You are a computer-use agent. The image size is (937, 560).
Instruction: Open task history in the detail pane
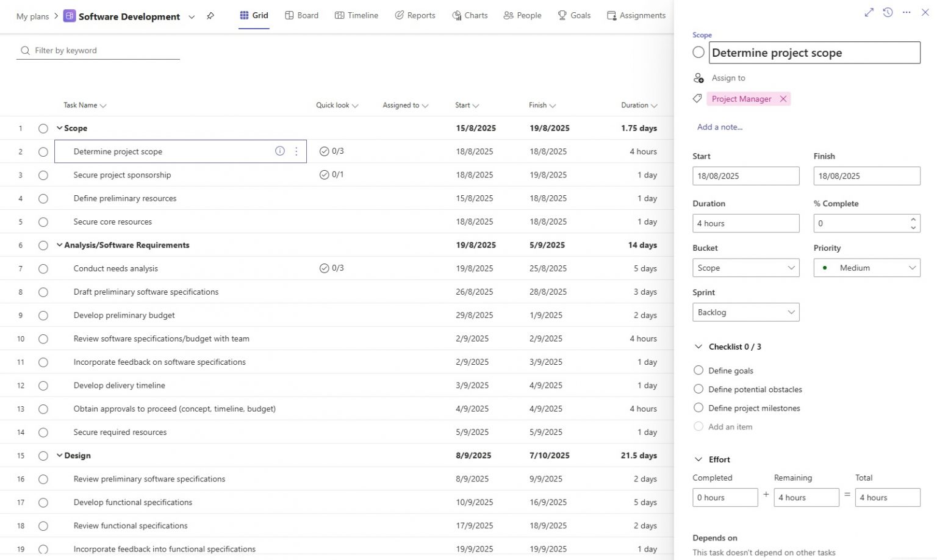[x=888, y=12]
